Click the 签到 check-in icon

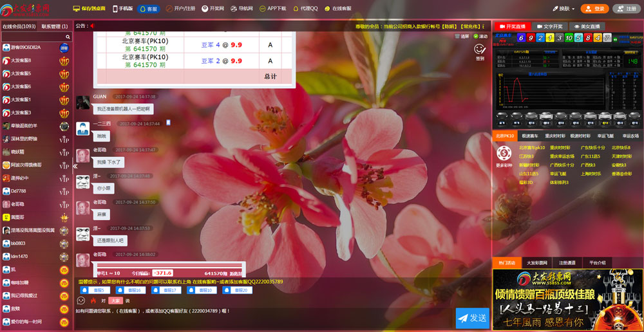tap(479, 49)
